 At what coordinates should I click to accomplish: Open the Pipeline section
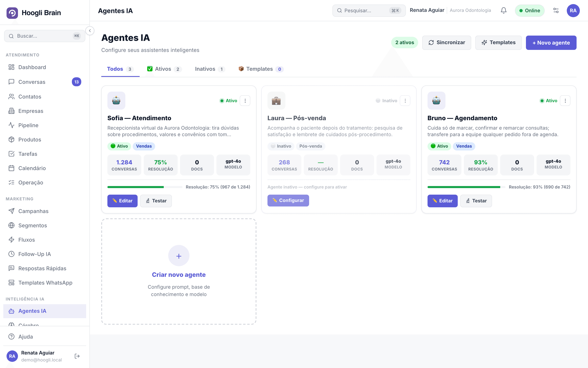45,125
